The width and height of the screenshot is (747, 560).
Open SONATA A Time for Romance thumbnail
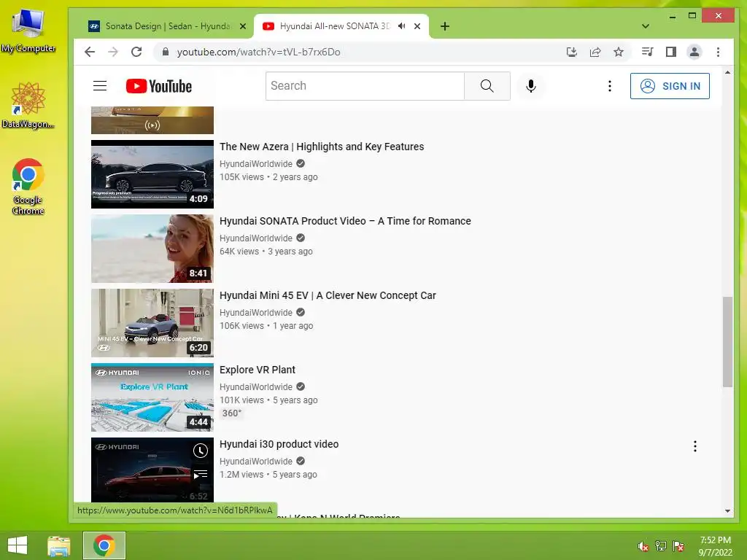point(152,249)
